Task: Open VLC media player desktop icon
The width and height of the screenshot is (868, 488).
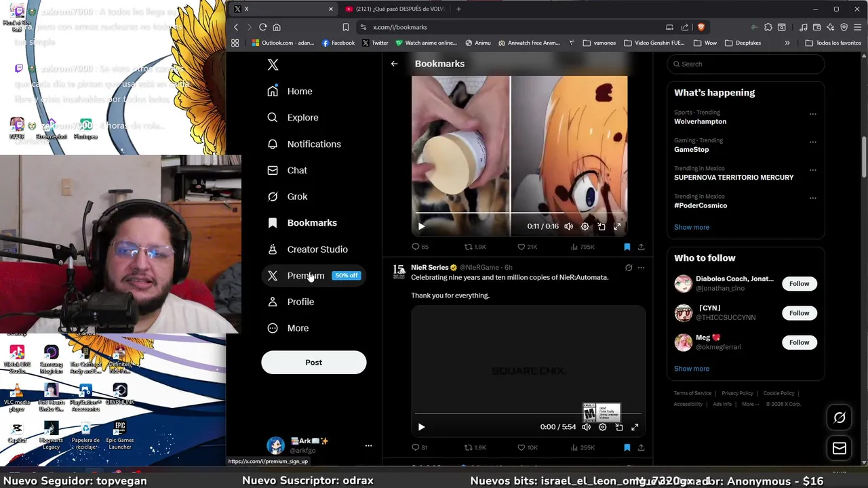Action: point(17,398)
